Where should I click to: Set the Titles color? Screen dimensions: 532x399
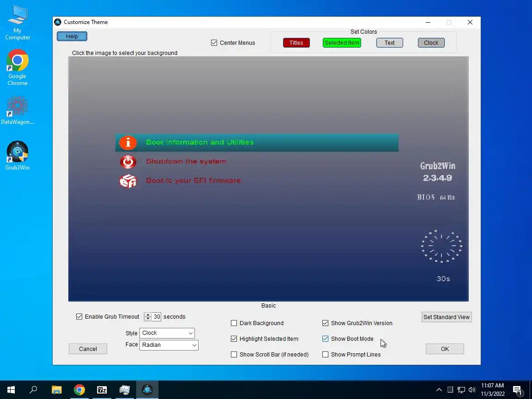[x=296, y=43]
